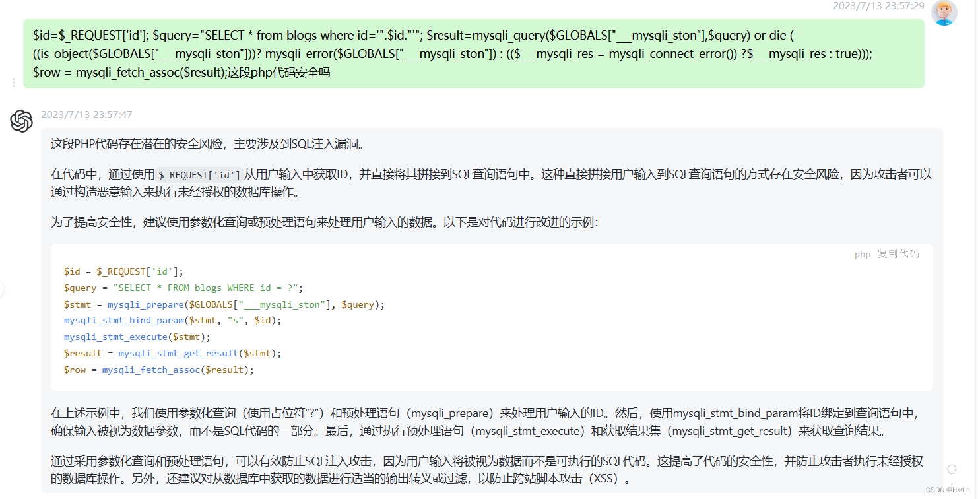This screenshot has width=980, height=499.
Task: Click the mysqli_fetch_assoc call in the code
Action: coord(150,370)
